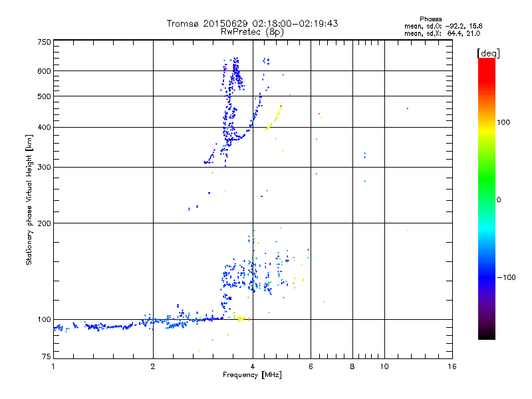The image size is (532, 399).
Task: Click y-axis tick label '400'
Action: 44,128
